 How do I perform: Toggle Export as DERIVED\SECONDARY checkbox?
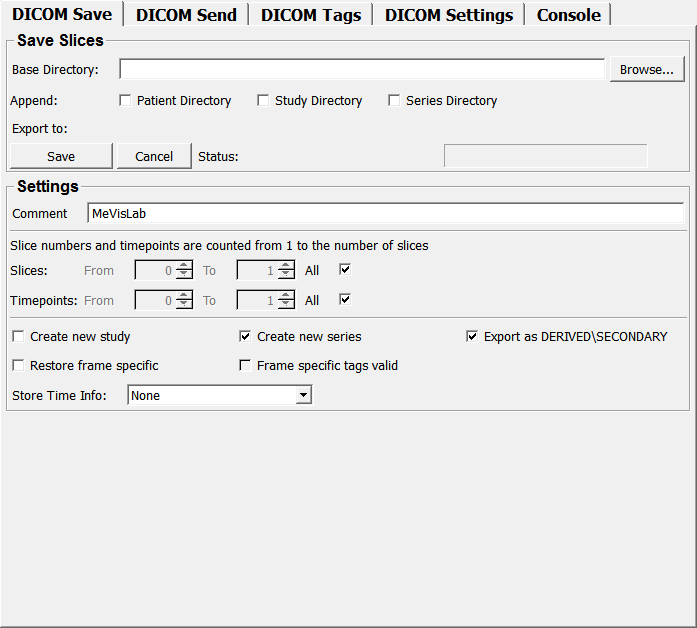tap(472, 337)
